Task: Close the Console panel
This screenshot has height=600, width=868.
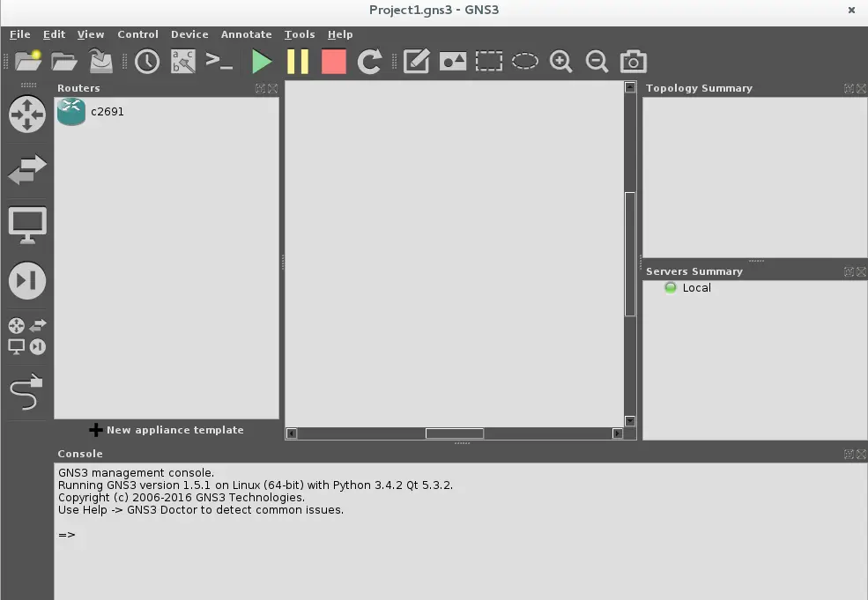Action: [861, 455]
